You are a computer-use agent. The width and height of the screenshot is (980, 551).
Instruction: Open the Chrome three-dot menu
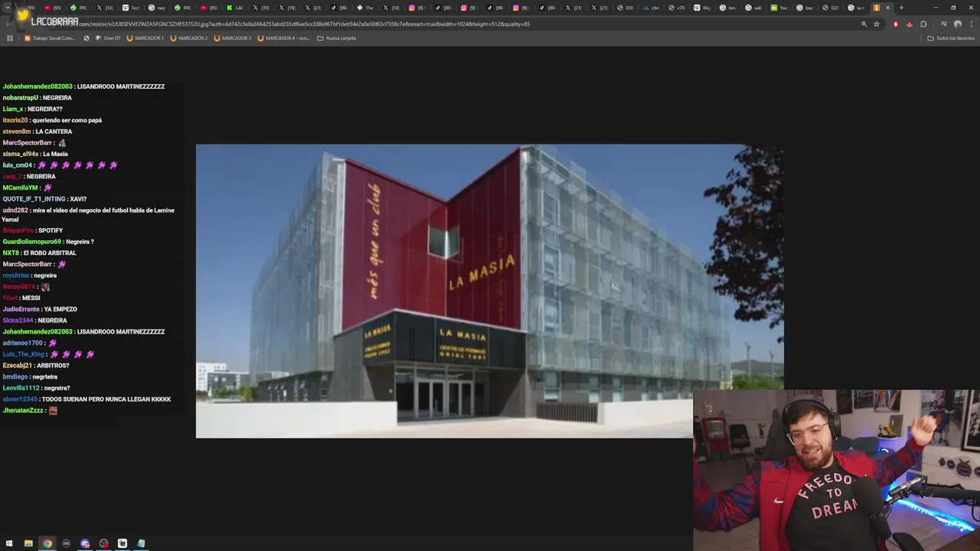point(972,24)
